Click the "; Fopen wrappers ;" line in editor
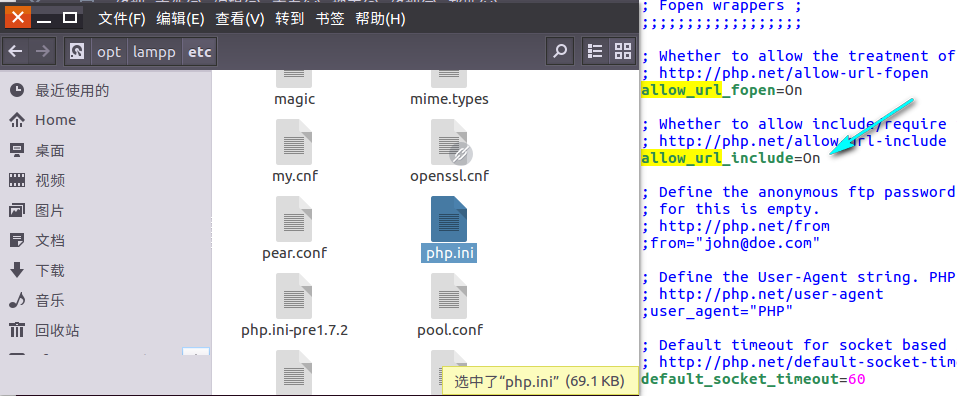Screen dimensions: 957x396 [721, 6]
